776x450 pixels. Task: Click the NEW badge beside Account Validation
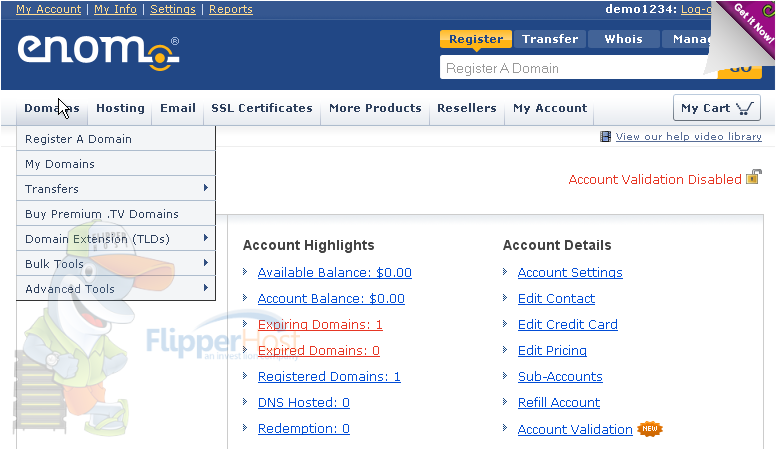click(650, 429)
